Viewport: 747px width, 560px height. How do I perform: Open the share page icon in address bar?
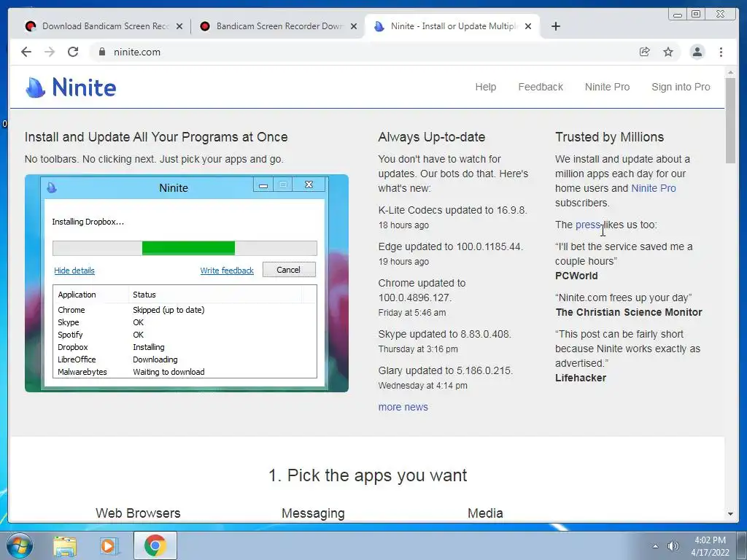(645, 52)
